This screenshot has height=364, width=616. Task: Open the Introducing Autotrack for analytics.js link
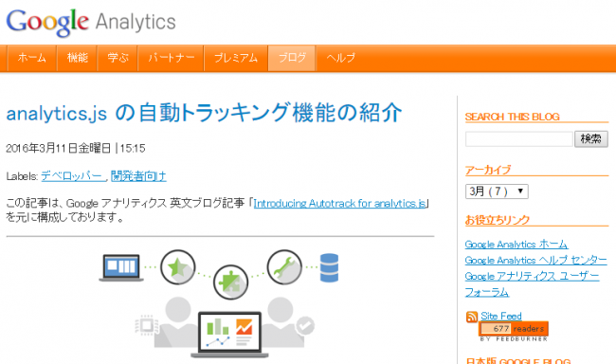click(x=340, y=204)
